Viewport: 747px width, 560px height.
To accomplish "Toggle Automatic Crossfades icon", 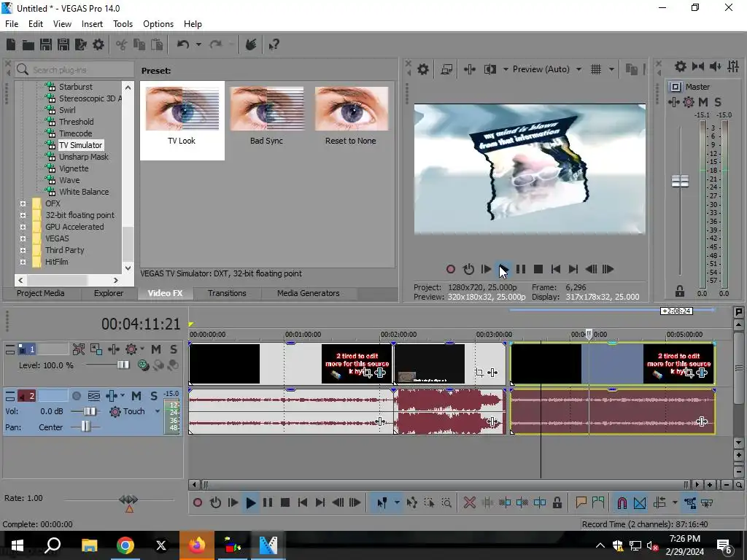I will click(x=640, y=503).
